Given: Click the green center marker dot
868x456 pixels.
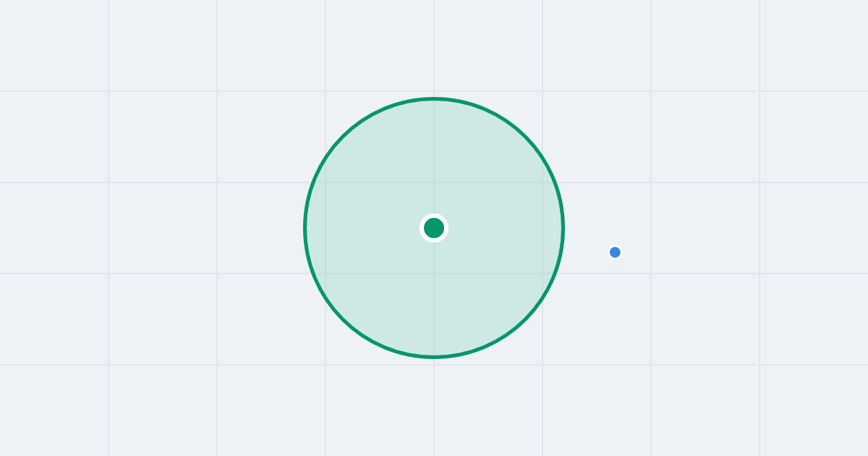Looking at the screenshot, I should pos(434,228).
